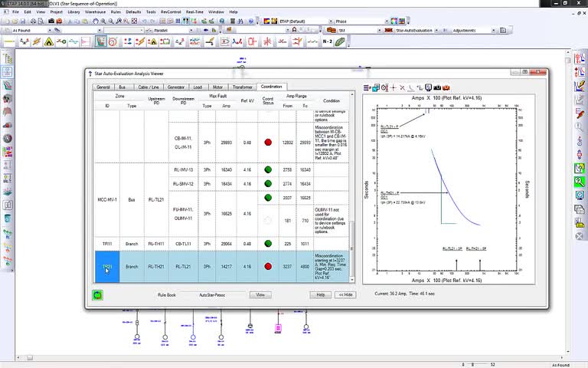This screenshot has width=588, height=368.
Task: Click the View button beside the Rule Book
Action: [x=260, y=295]
